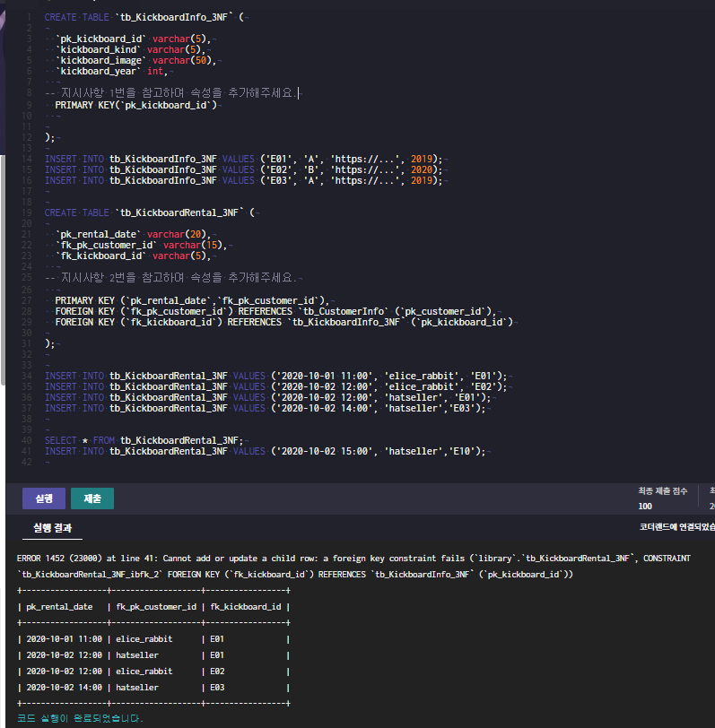Image resolution: width=715 pixels, height=728 pixels.
Task: Click PRIMARY KEY(pk_kickboard_id) line
Action: click(x=135, y=105)
